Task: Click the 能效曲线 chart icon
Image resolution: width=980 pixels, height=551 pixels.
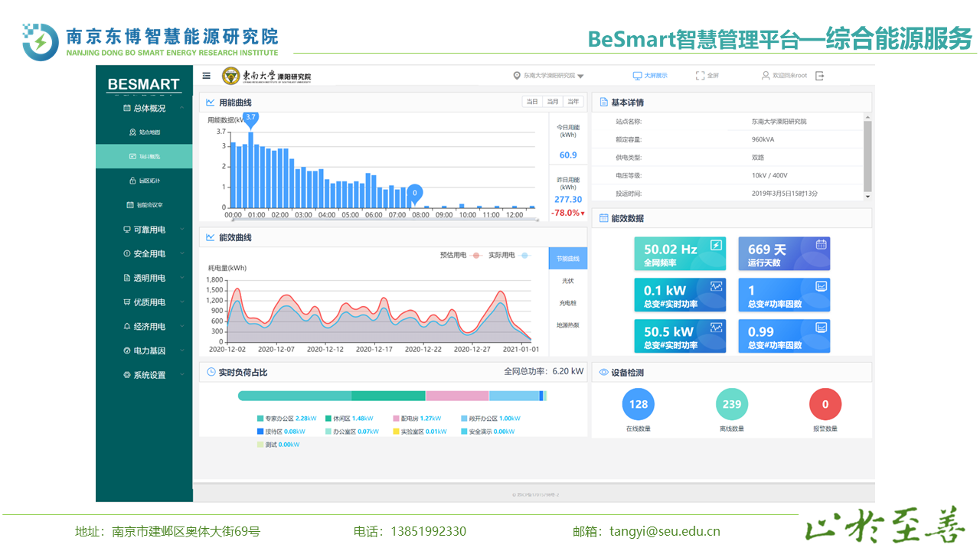Action: click(x=211, y=237)
